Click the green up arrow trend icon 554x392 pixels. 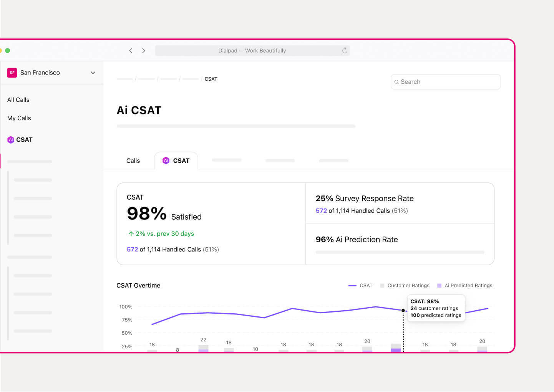[131, 233]
